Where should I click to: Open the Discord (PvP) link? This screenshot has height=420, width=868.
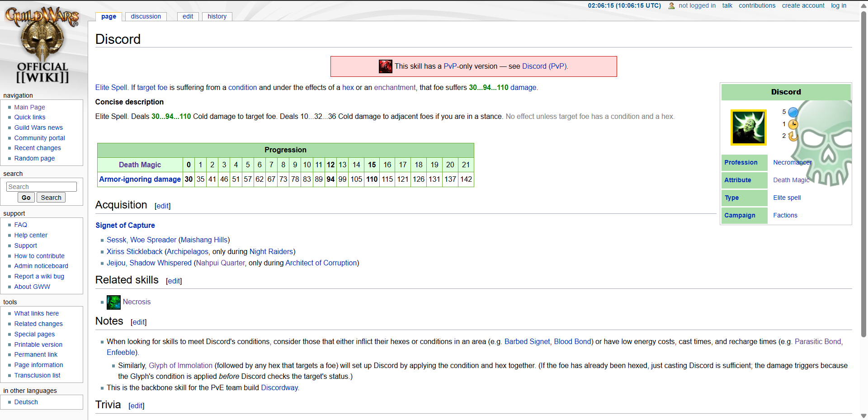(x=544, y=66)
